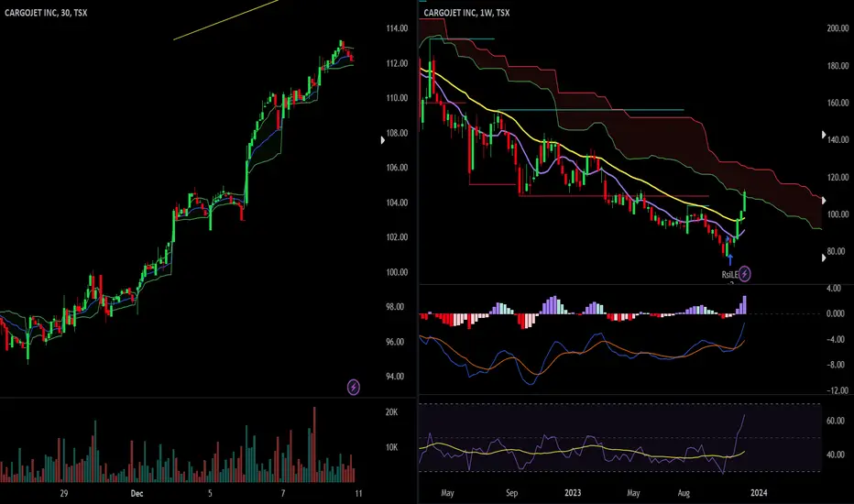Viewport: 854px width, 504px height.
Task: Click the lightning icon in the 30-minute chart
Action: (354, 388)
